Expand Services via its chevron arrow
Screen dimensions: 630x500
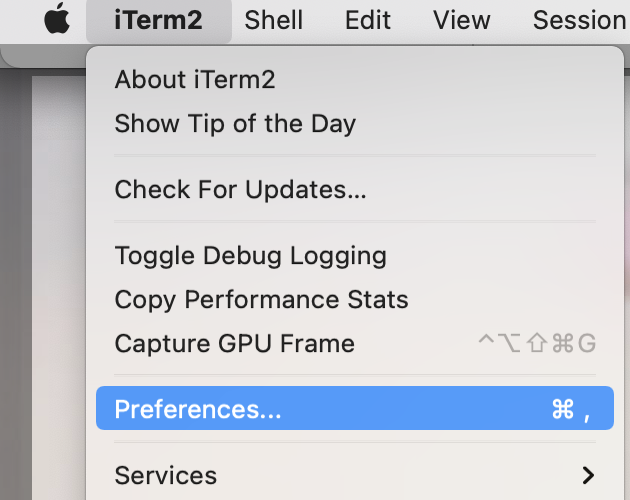(x=588, y=475)
